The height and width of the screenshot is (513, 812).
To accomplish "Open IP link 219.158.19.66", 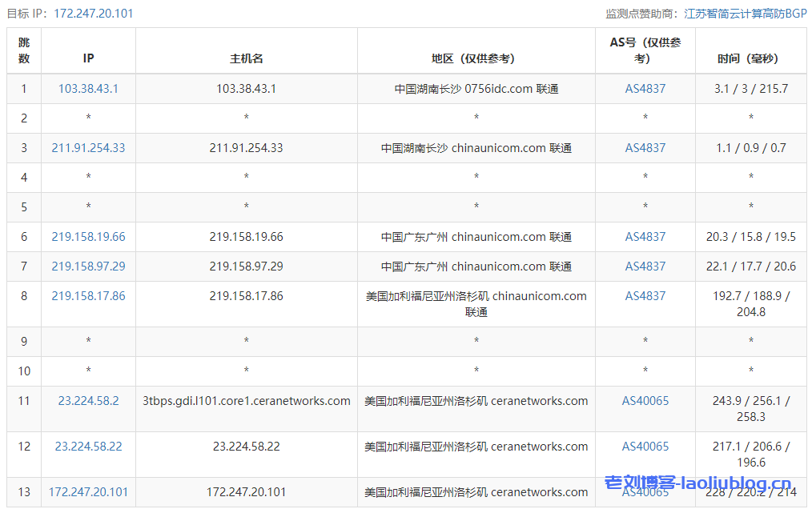I will 88,237.
